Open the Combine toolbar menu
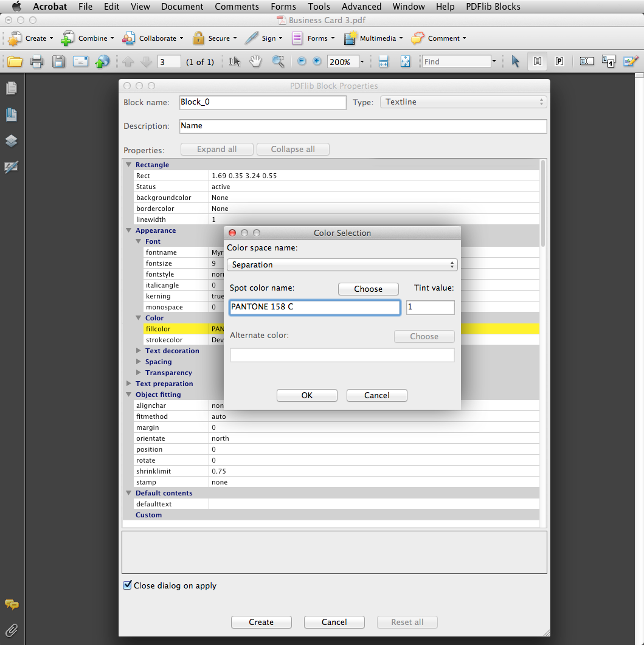The height and width of the screenshot is (645, 644). 87,38
